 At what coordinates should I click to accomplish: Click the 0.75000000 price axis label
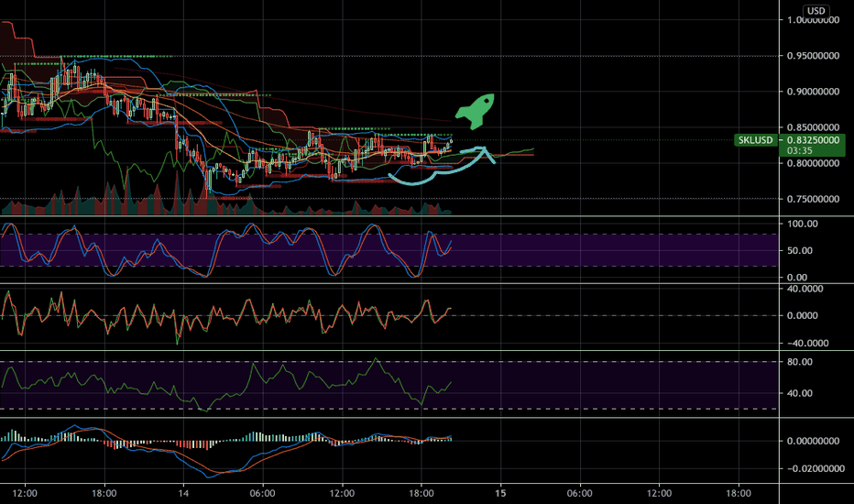[x=813, y=199]
